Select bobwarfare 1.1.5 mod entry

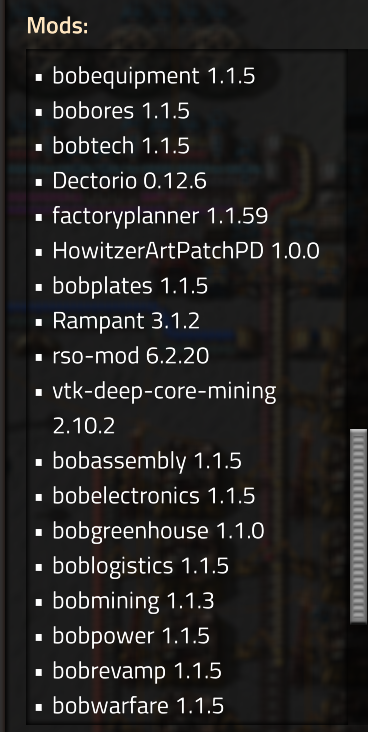tap(138, 706)
